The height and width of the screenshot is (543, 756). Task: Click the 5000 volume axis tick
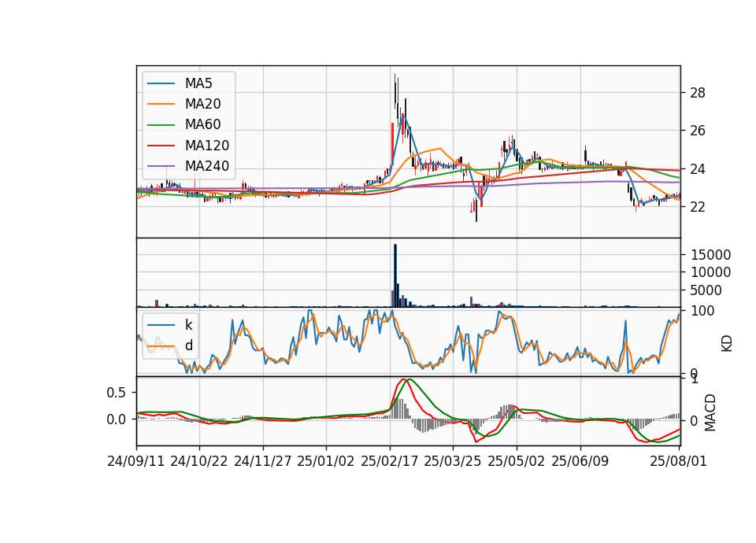tap(706, 290)
